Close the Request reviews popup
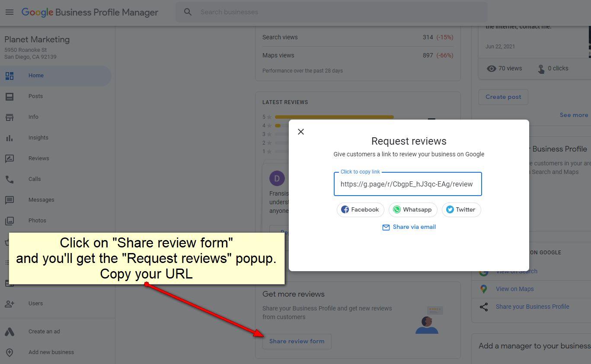 pos(301,132)
